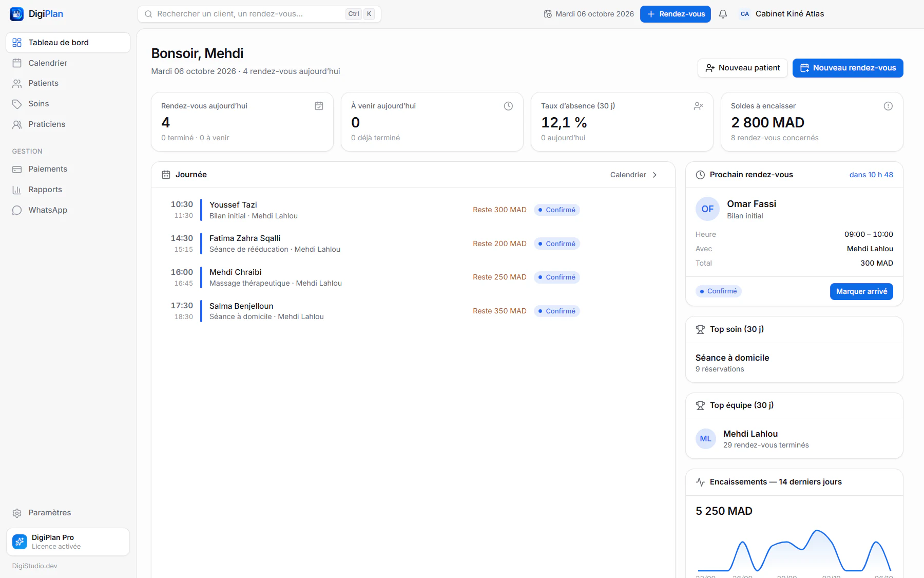924x578 pixels.
Task: Open the Soins section
Action: point(68,104)
